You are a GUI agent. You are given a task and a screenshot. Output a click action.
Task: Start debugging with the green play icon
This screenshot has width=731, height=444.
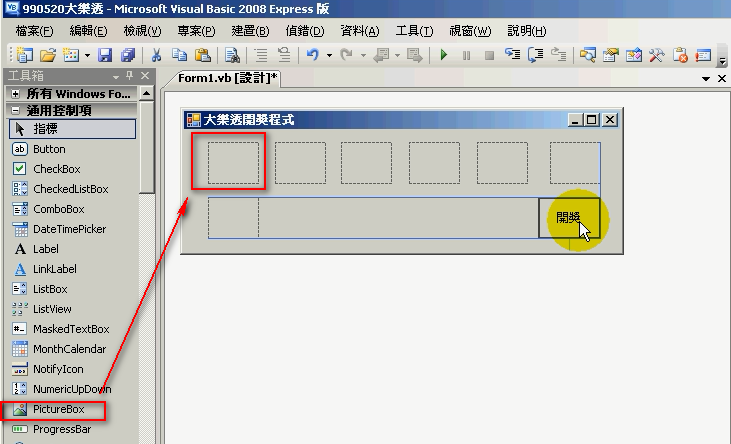(444, 55)
